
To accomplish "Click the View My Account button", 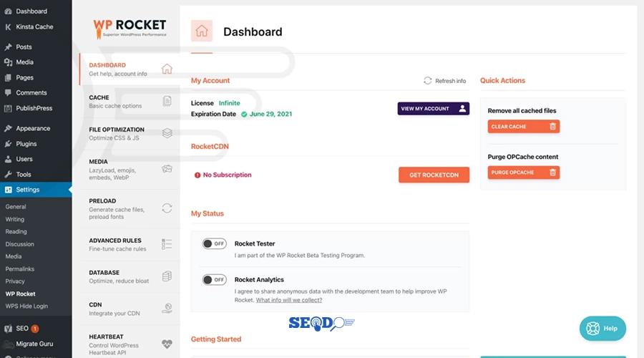I will coord(433,109).
